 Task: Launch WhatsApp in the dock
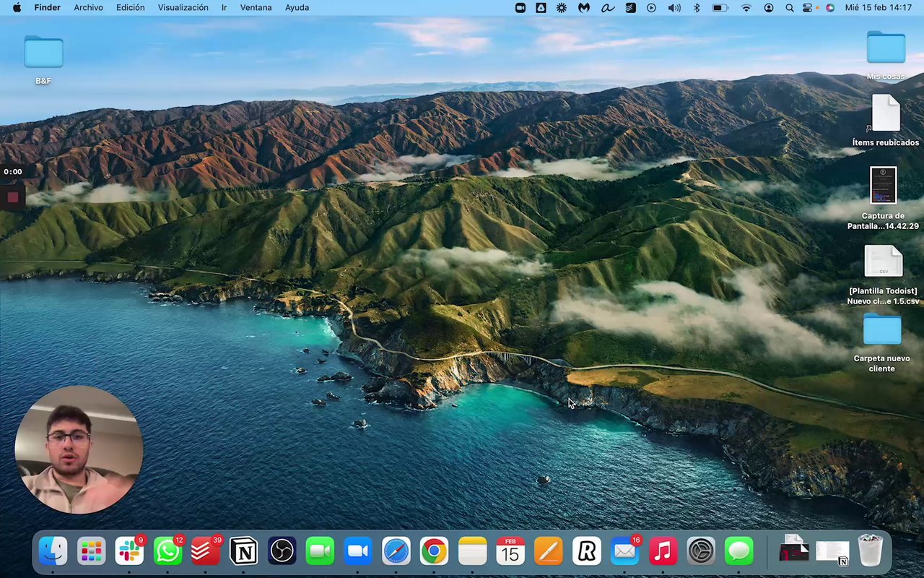[x=167, y=552]
